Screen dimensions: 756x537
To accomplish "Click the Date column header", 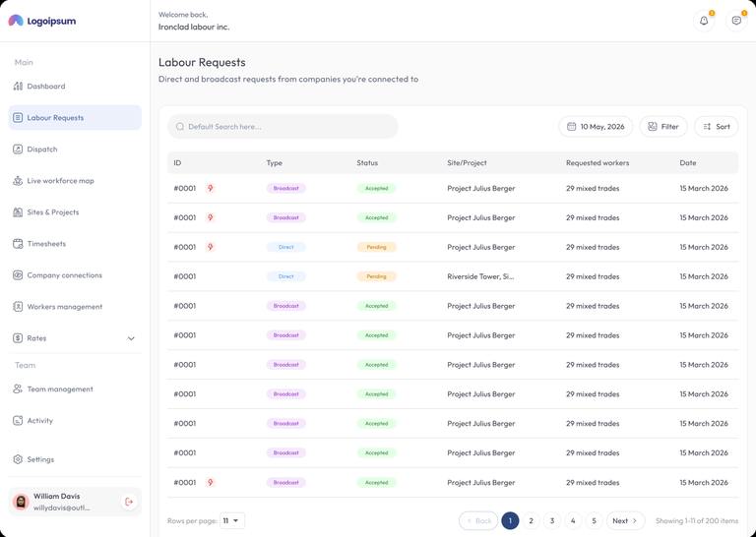I will point(688,163).
